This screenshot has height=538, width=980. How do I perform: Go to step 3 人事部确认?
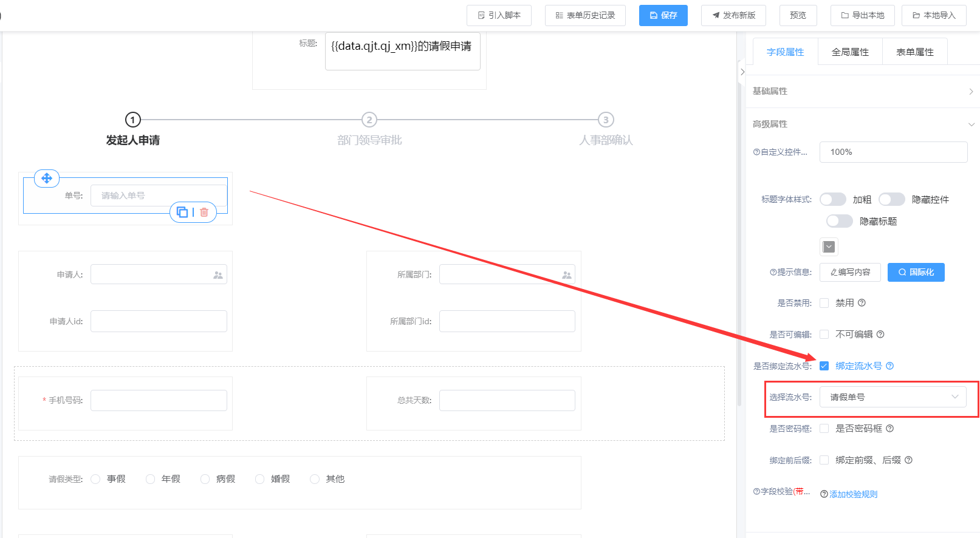tap(606, 129)
